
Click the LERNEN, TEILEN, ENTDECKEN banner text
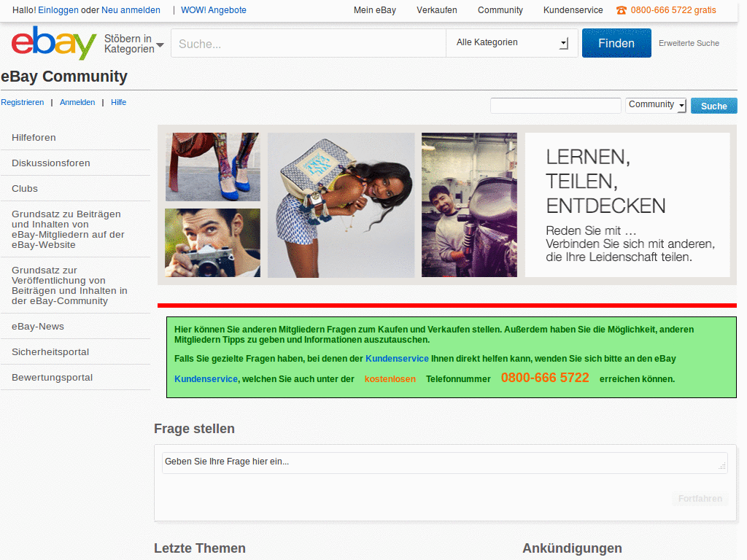click(x=605, y=182)
